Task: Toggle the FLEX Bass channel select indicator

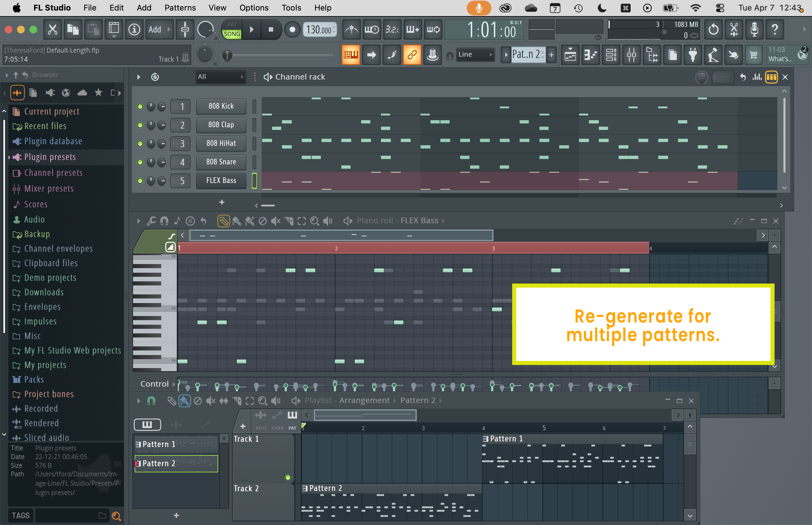Action: pos(254,181)
